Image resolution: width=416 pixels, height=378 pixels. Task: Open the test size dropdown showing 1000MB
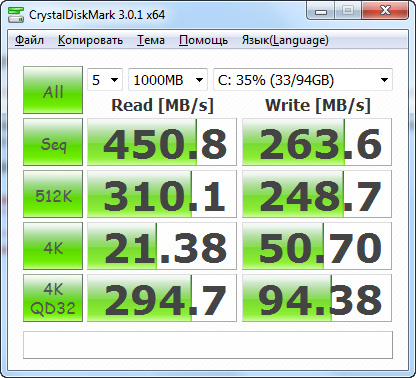168,80
